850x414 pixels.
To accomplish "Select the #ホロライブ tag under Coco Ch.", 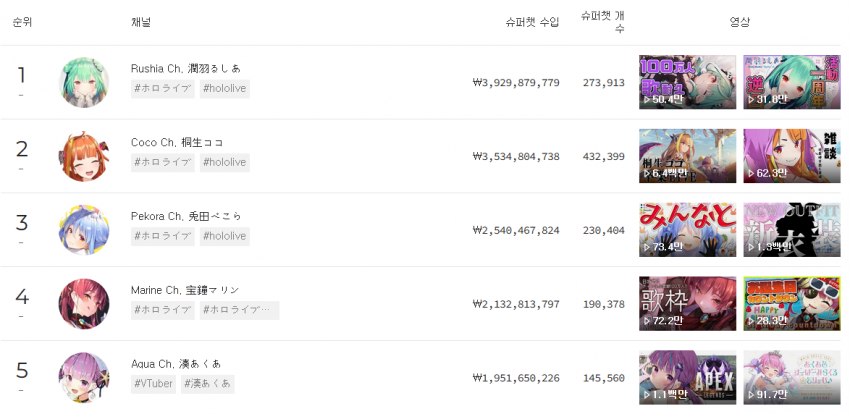I will [163, 162].
